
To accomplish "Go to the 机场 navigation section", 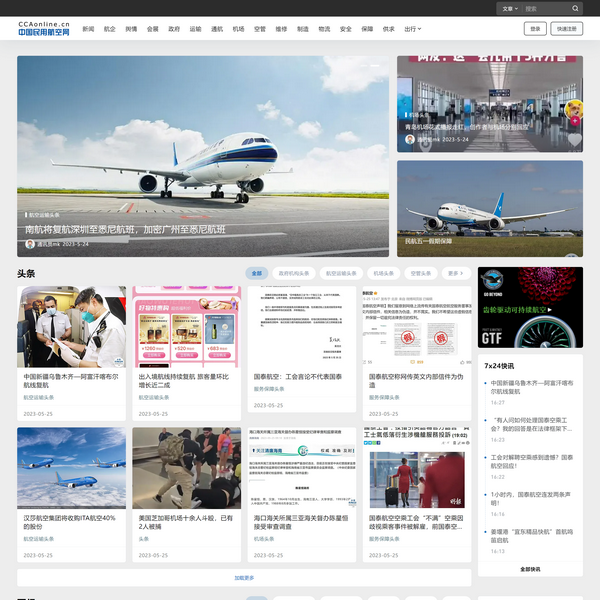I will coord(238,29).
